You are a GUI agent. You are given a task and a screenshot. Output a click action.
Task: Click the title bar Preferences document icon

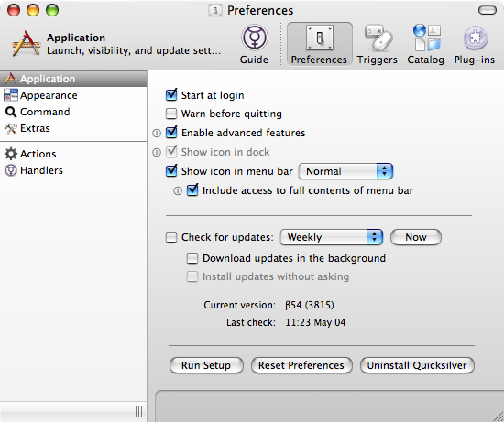point(215,10)
